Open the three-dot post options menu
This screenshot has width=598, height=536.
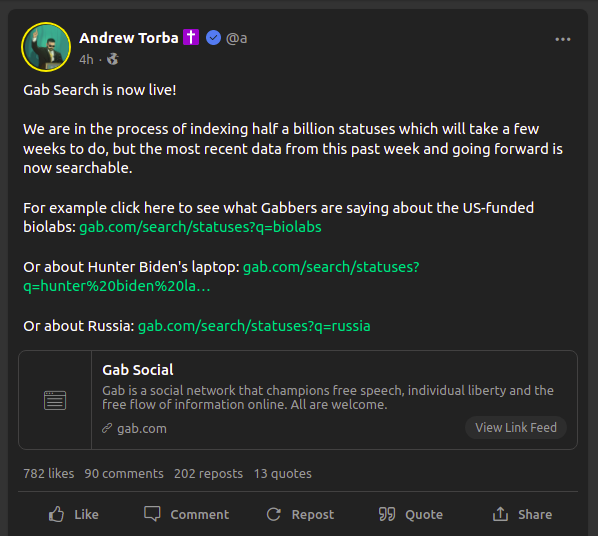pyautogui.click(x=563, y=39)
